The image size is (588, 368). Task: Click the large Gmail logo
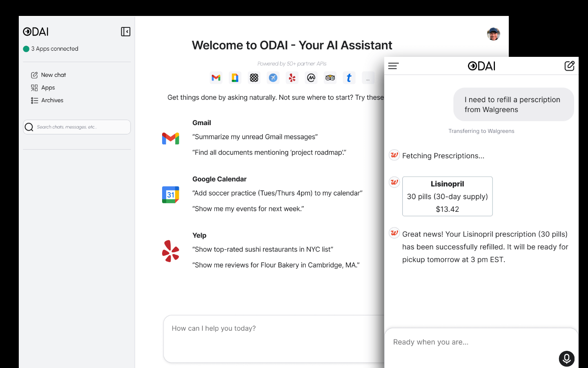click(x=171, y=139)
